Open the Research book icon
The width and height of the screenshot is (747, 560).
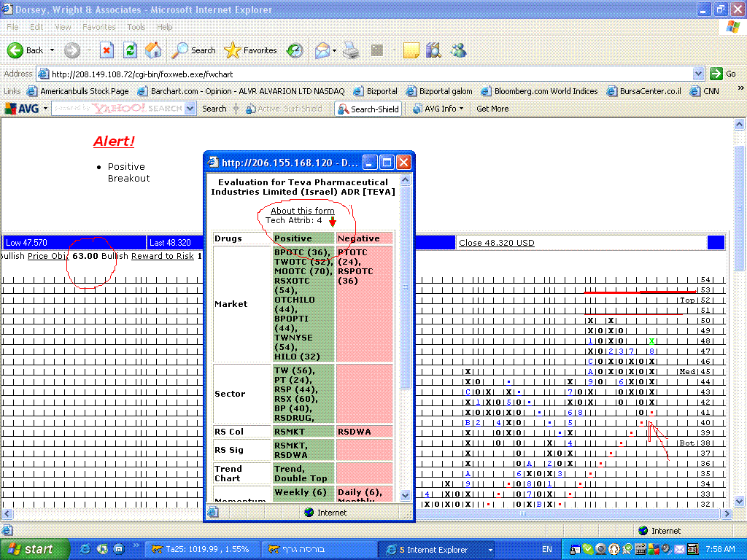pos(433,50)
